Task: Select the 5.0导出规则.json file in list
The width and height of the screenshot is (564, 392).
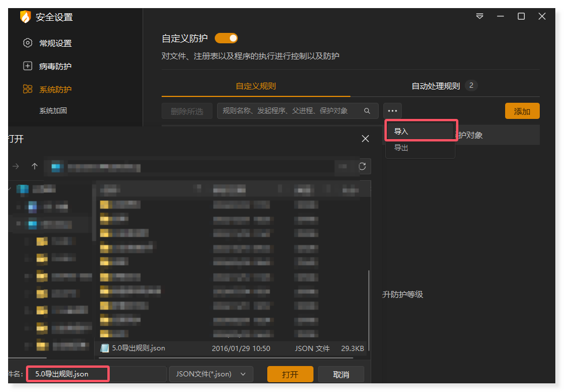Action: click(139, 348)
